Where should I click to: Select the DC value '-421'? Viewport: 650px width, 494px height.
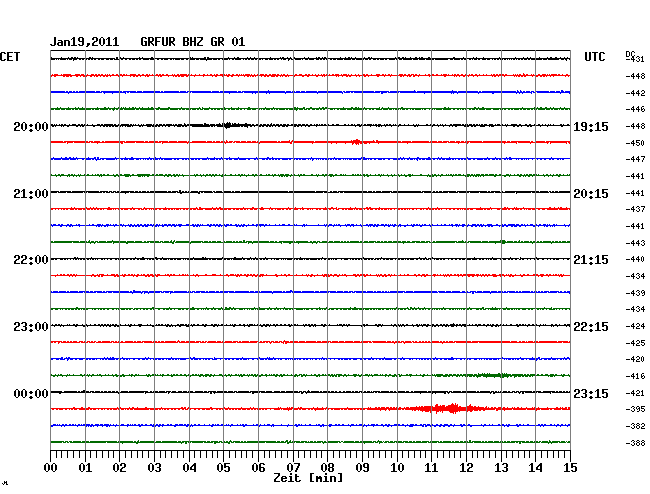(635, 393)
